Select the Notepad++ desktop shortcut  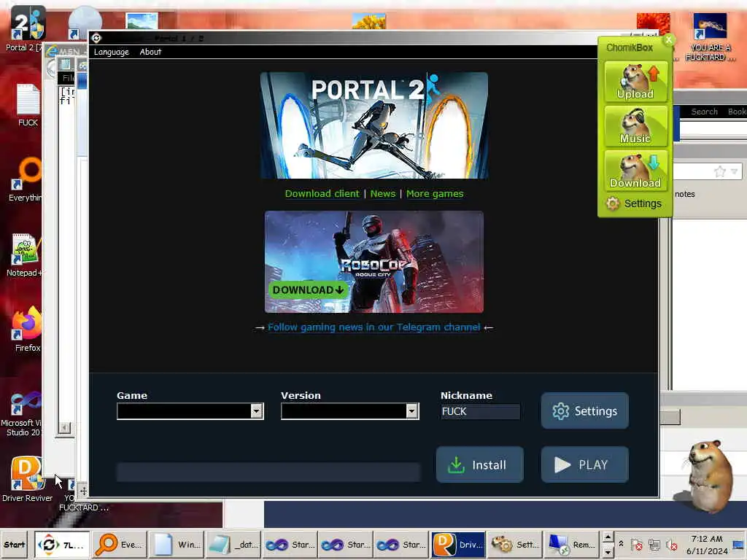pyautogui.click(x=25, y=255)
